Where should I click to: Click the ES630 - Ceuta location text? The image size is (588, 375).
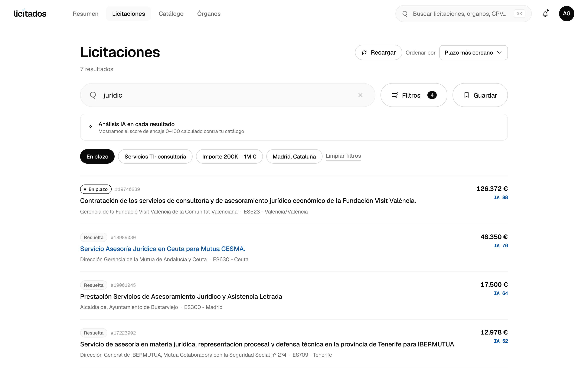231,259
